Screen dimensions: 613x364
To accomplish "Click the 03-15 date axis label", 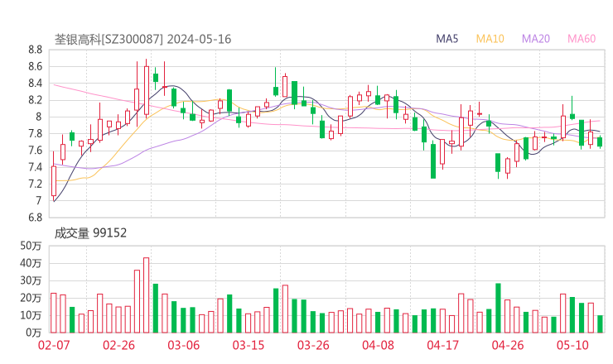I will pos(249,345).
